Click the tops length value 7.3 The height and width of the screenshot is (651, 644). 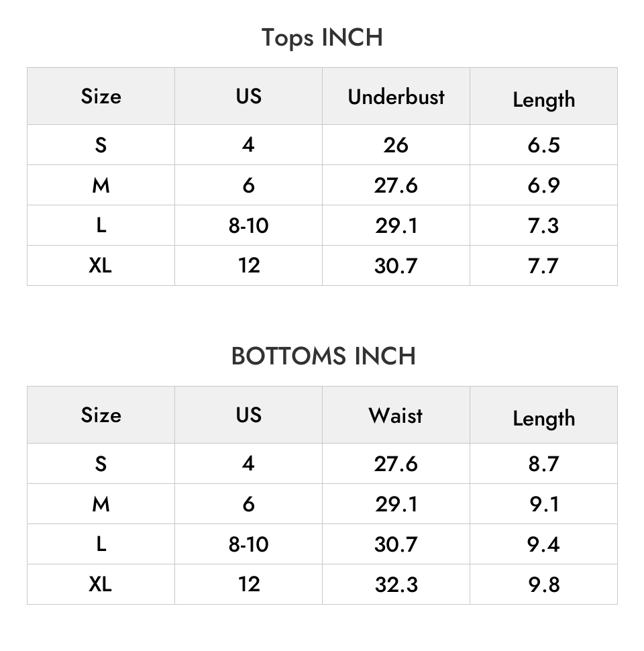(x=543, y=226)
